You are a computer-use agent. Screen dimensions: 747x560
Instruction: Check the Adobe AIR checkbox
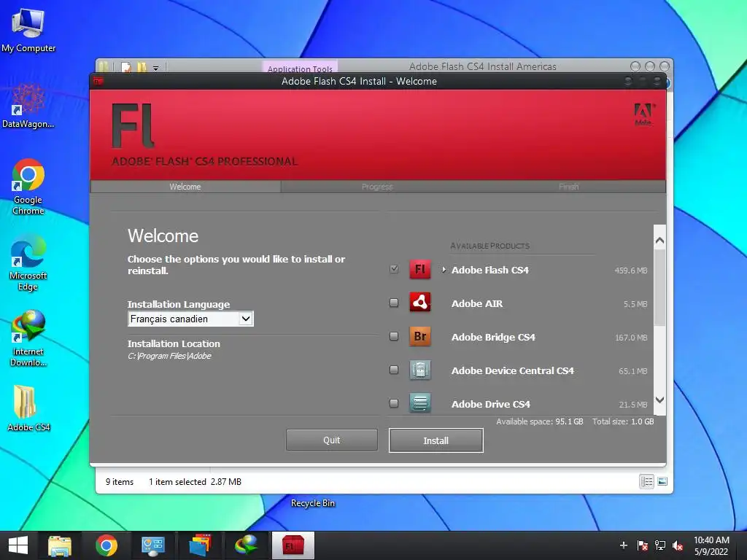[394, 303]
